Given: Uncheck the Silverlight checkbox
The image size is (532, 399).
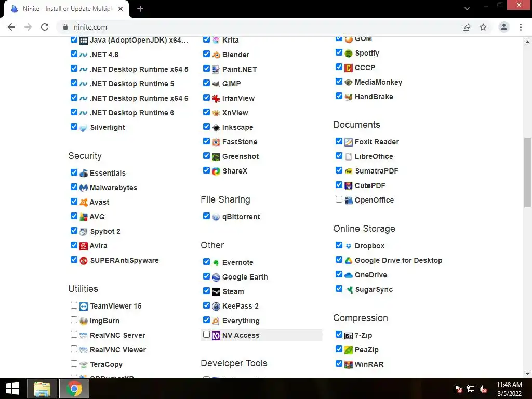Looking at the screenshot, I should coord(74,127).
